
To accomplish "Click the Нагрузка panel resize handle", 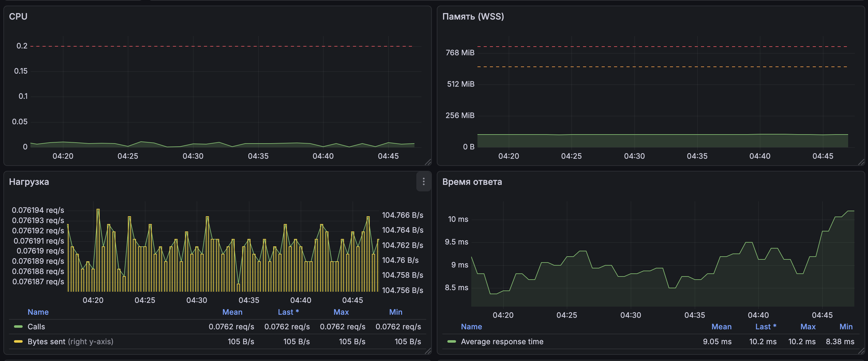I will pyautogui.click(x=428, y=351).
